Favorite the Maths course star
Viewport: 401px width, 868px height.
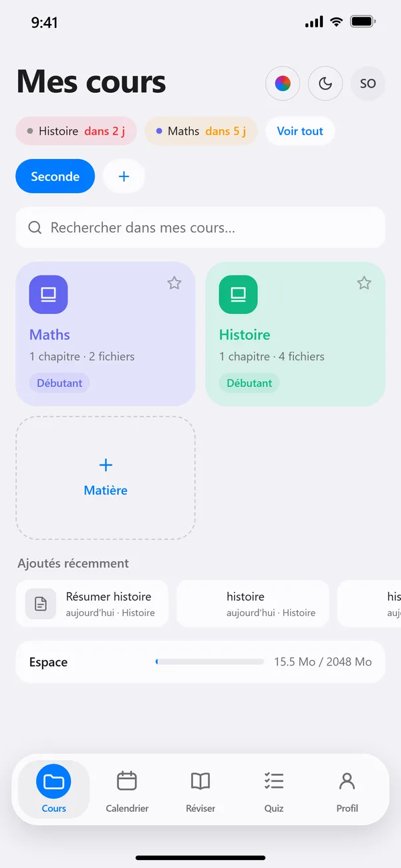(174, 283)
